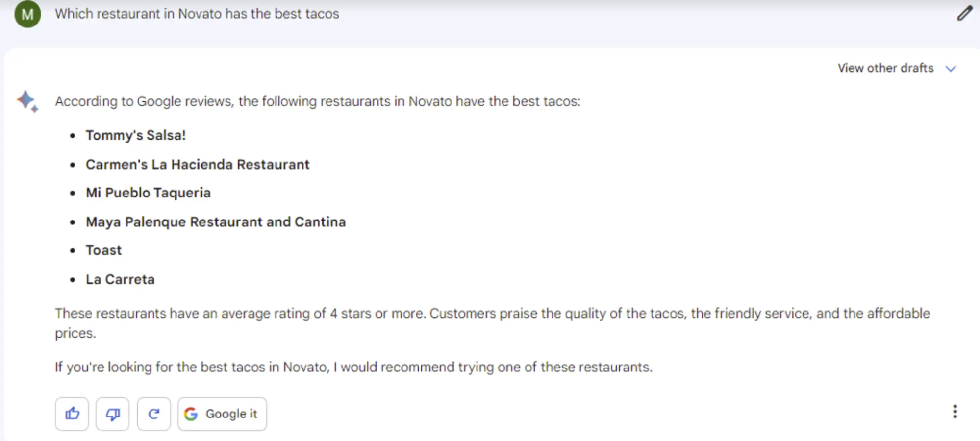Click the Mi Pueblo Taqueria list entry
The width and height of the screenshot is (980, 441).
[x=148, y=193]
